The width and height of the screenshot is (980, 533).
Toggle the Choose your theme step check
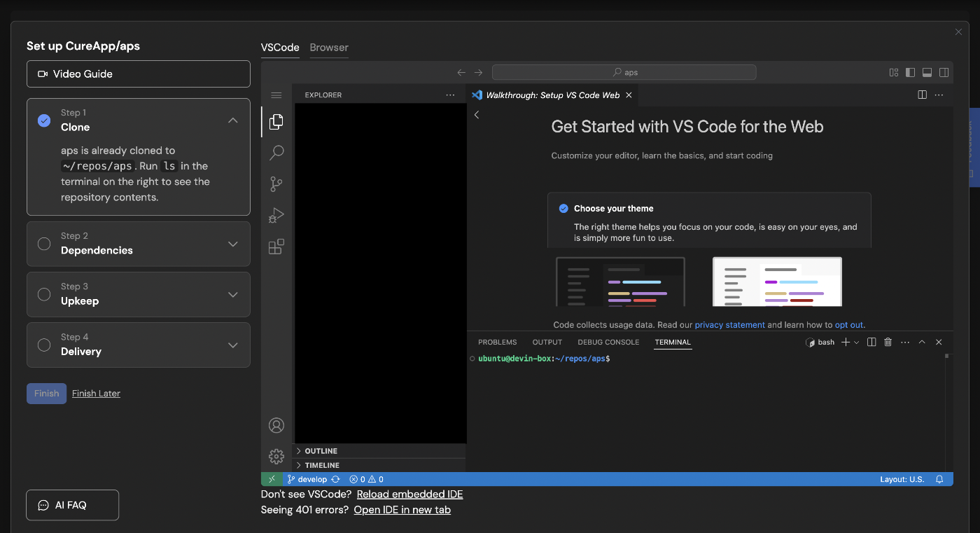click(x=563, y=208)
